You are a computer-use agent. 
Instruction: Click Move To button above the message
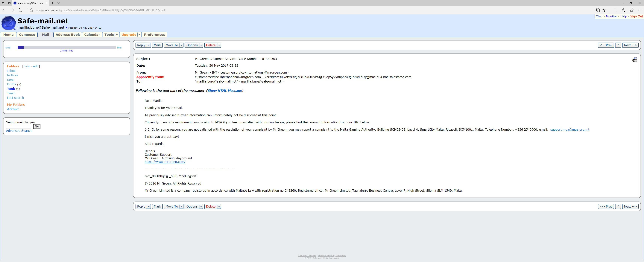coord(172,45)
